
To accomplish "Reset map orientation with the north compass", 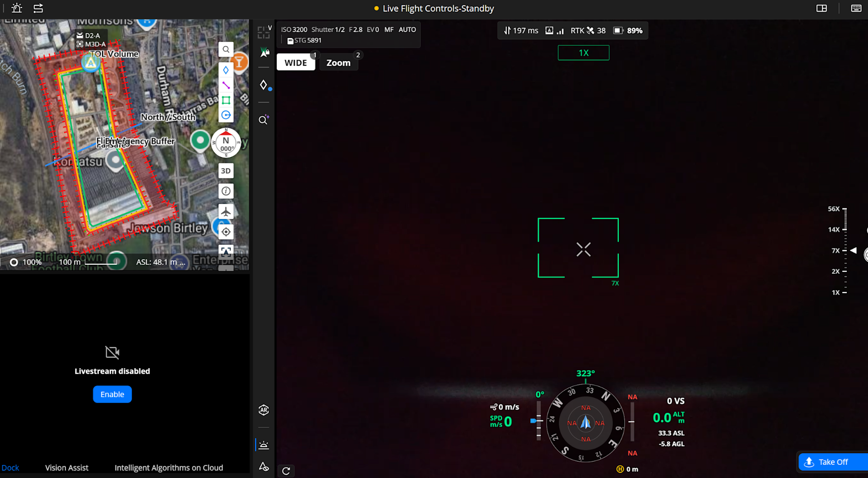I will click(226, 143).
